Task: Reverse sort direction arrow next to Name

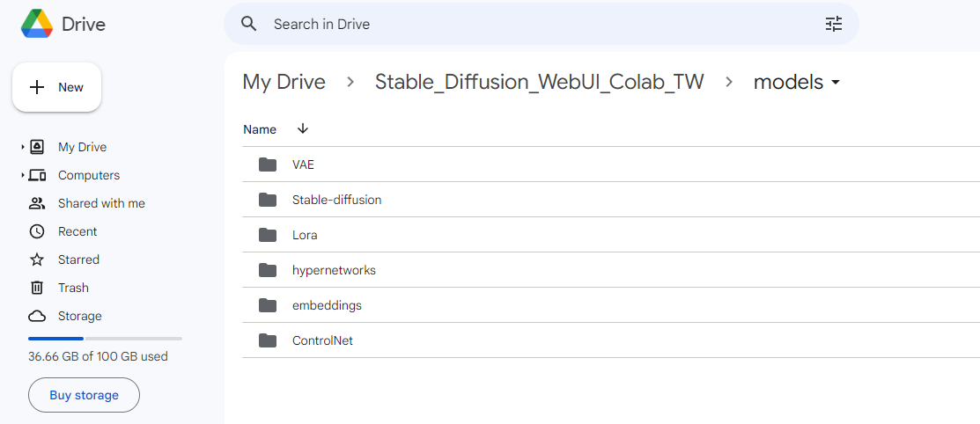Action: click(303, 128)
